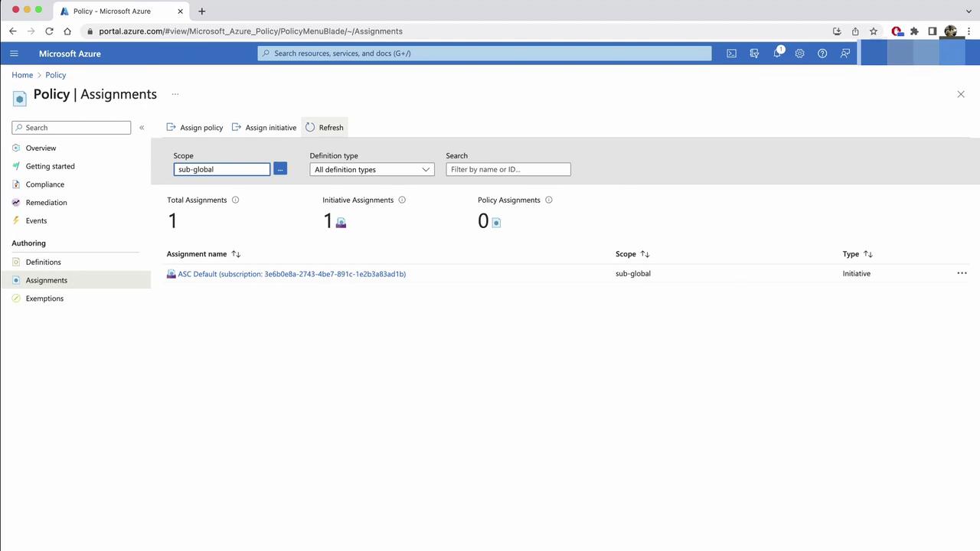Image resolution: width=980 pixels, height=551 pixels.
Task: Collapse the Policy side menu
Action: pyautogui.click(x=142, y=128)
